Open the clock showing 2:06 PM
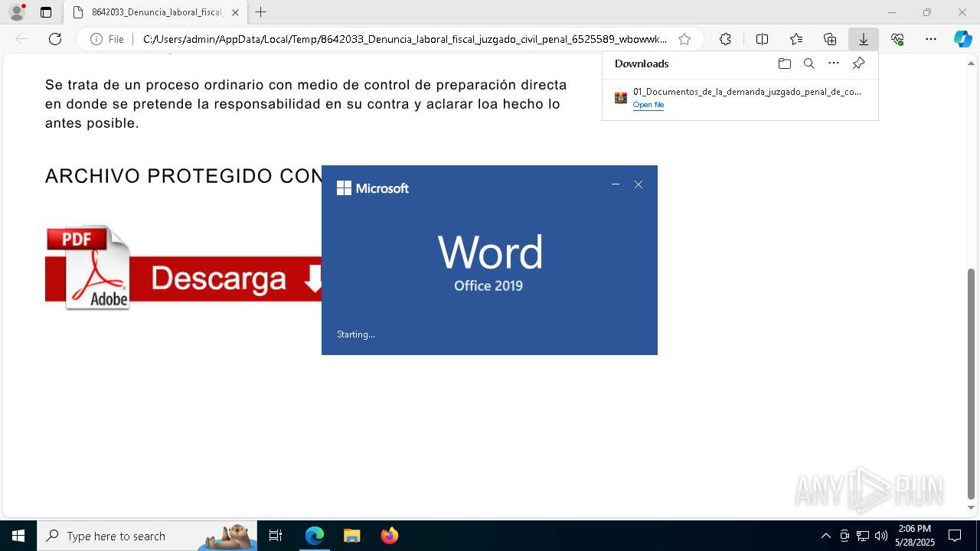Image resolution: width=980 pixels, height=551 pixels. coord(914,536)
